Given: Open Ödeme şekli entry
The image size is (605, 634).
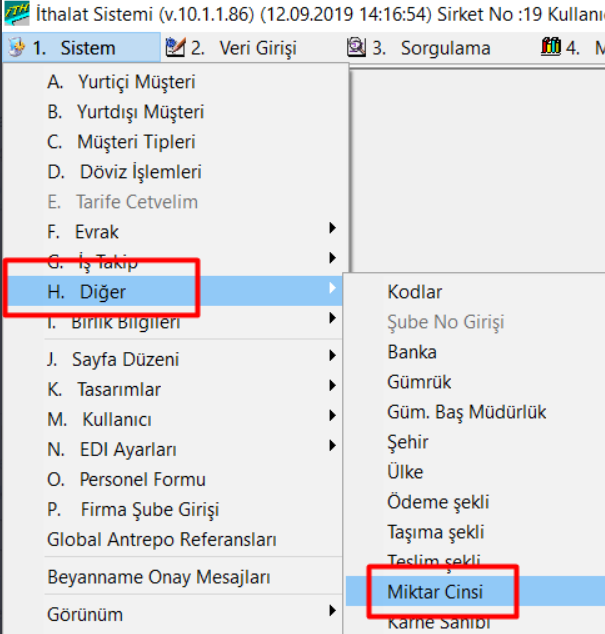Looking at the screenshot, I should (431, 502).
